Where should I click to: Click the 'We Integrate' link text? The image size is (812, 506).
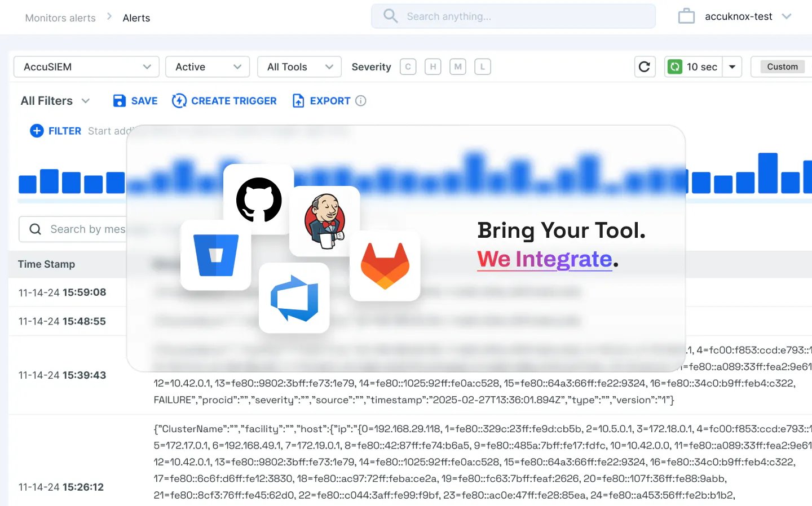(545, 259)
